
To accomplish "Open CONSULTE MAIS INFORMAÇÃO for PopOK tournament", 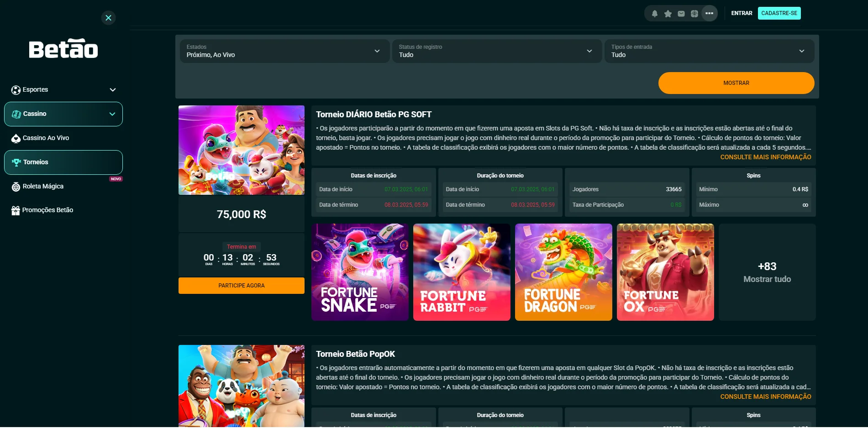I will pyautogui.click(x=766, y=397).
